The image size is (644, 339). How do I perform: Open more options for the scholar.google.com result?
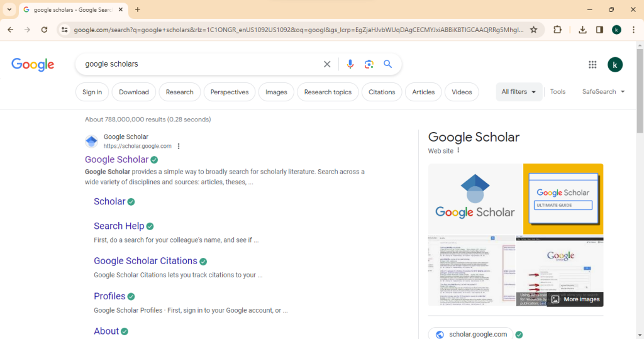[x=179, y=146]
